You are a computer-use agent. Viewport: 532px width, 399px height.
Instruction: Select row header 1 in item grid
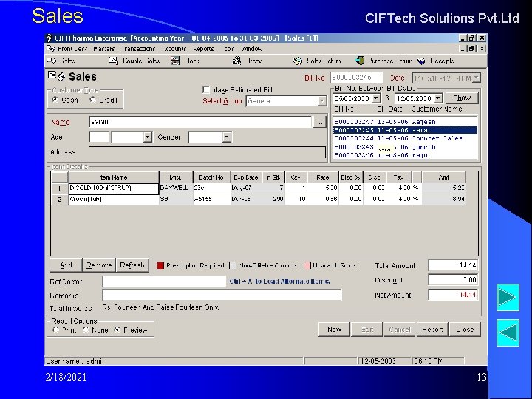point(59,188)
